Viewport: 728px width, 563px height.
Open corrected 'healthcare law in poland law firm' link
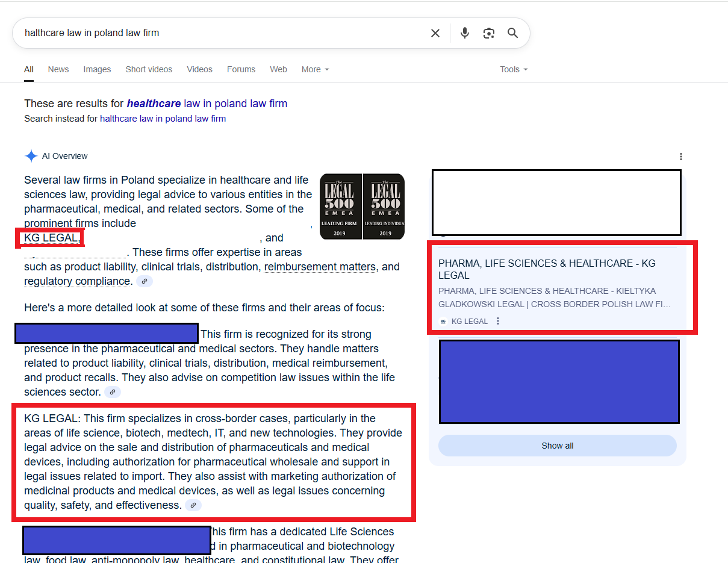(207, 104)
